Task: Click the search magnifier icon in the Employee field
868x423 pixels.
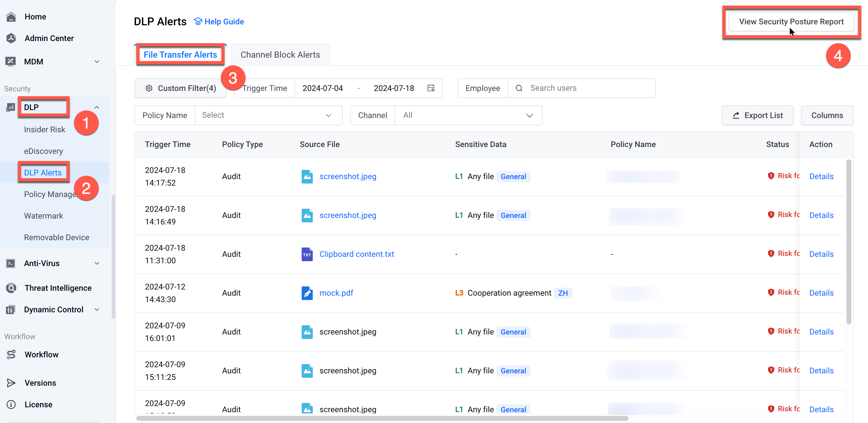Action: [x=519, y=88]
